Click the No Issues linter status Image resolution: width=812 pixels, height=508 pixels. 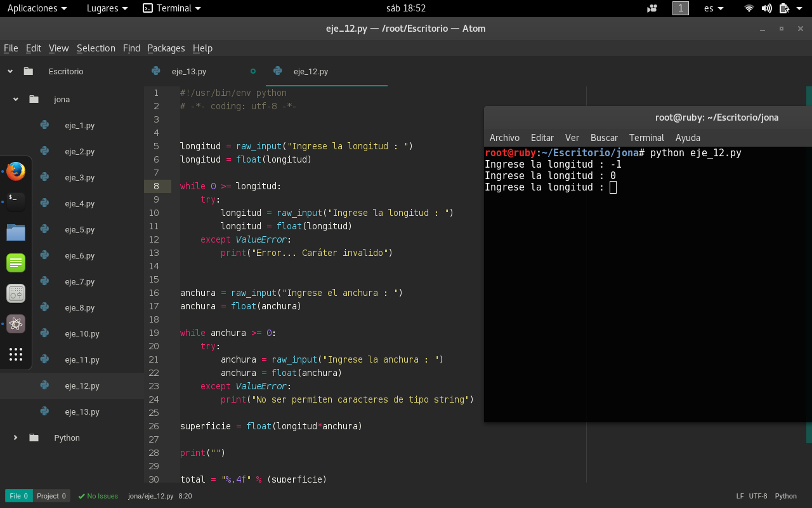(98, 496)
